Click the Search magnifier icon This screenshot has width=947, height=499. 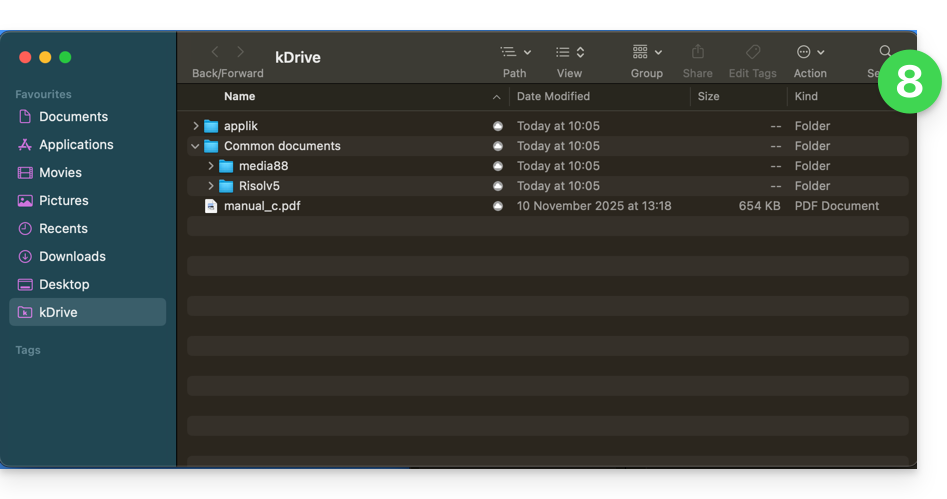[x=885, y=52]
